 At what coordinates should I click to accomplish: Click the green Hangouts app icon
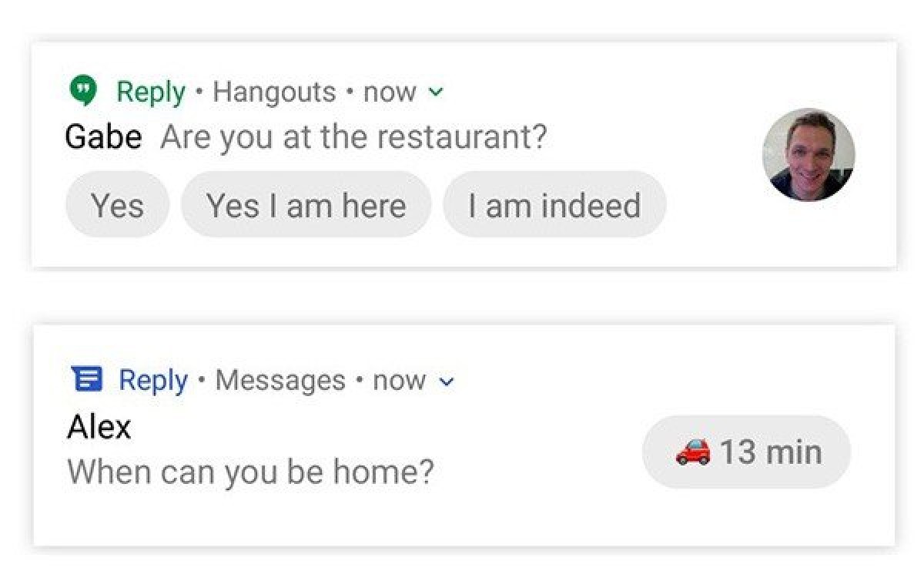82,92
